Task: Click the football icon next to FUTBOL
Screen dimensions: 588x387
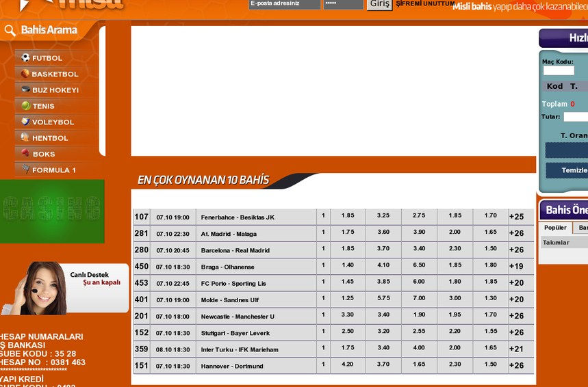Action: pos(25,57)
